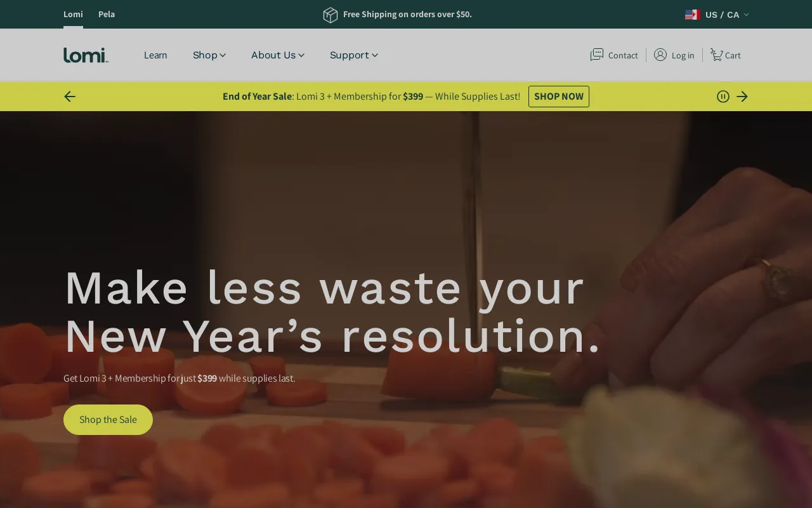Advance to next announcement with right arrow

point(742,97)
